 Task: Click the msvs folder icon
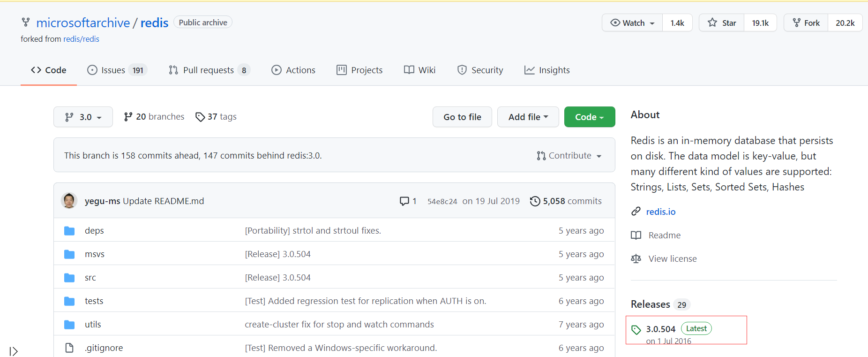click(x=69, y=254)
